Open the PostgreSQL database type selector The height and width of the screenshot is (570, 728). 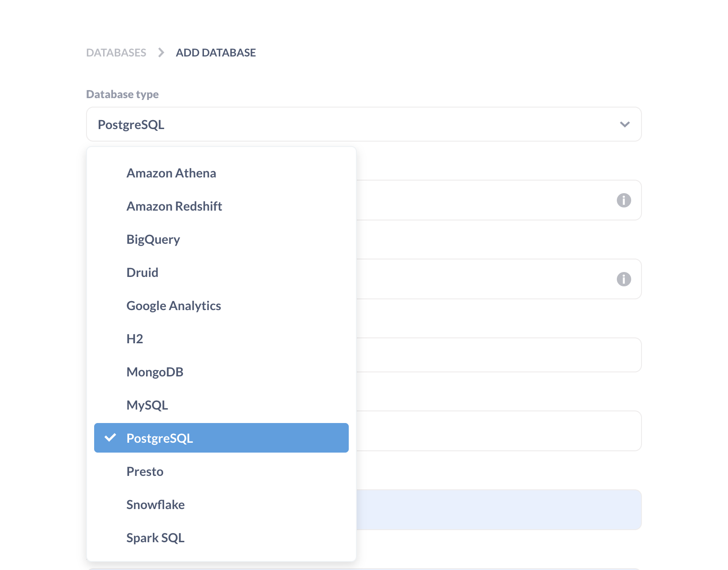[x=364, y=124]
